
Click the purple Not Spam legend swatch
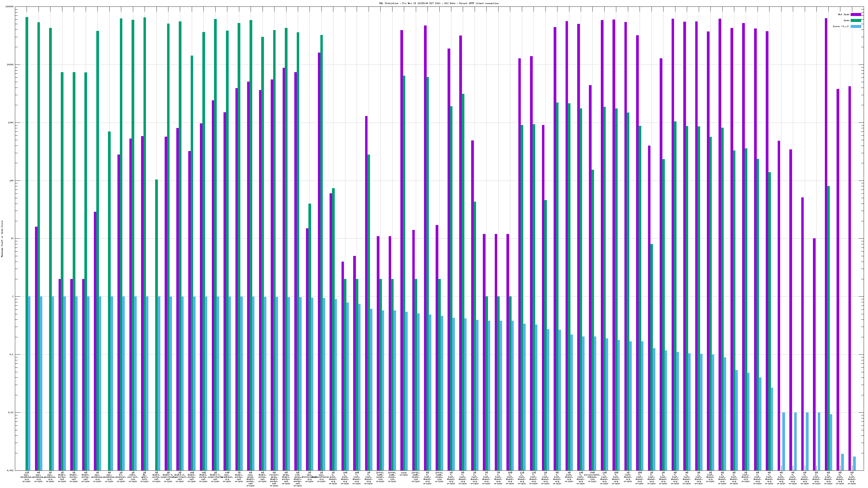[x=856, y=14]
